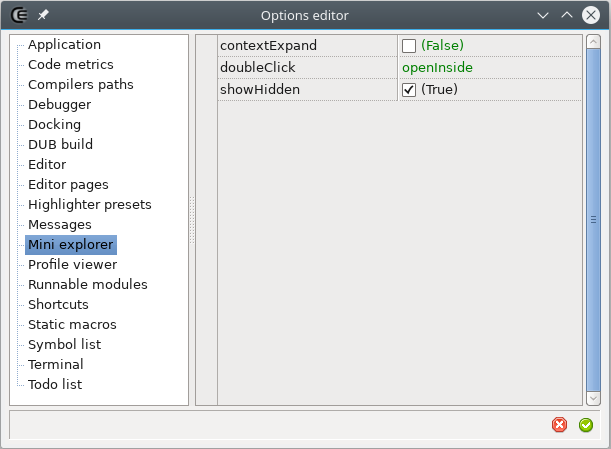Choose the Shortcuts category
This screenshot has height=449, width=611.
(58, 305)
